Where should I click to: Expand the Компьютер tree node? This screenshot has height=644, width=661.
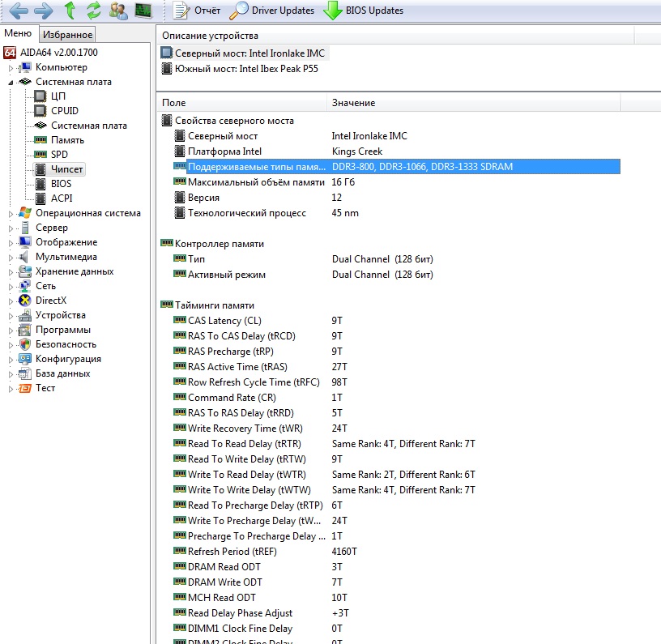click(x=11, y=67)
